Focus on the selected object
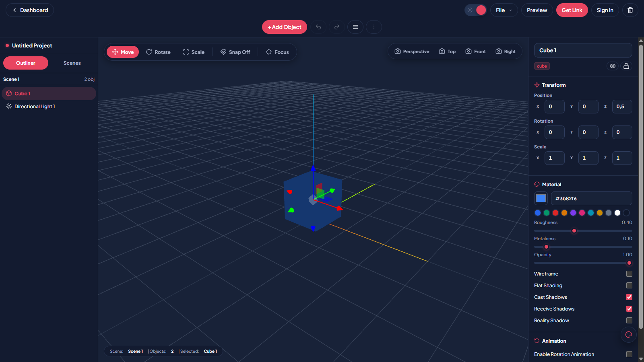 point(277,52)
